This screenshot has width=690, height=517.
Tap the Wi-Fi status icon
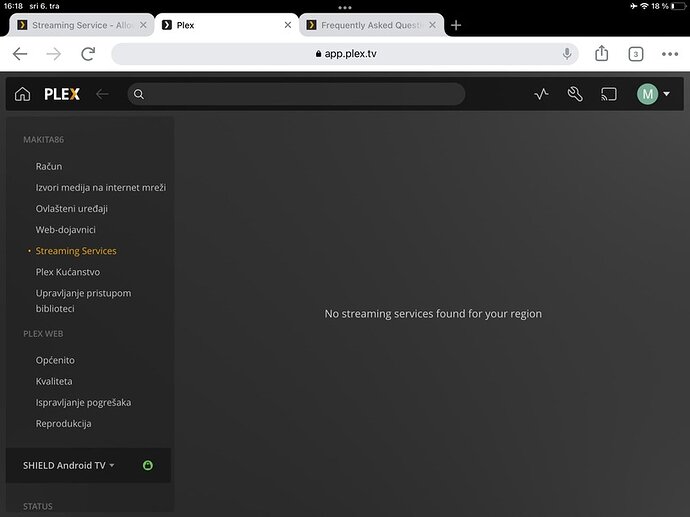(644, 6)
